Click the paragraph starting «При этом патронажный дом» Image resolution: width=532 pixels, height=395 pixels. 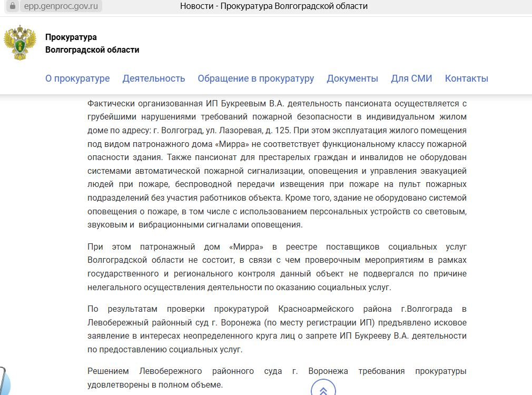[277, 267]
